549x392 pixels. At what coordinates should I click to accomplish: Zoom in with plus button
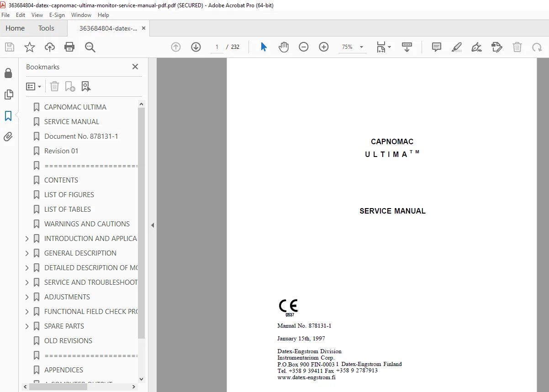coord(324,47)
